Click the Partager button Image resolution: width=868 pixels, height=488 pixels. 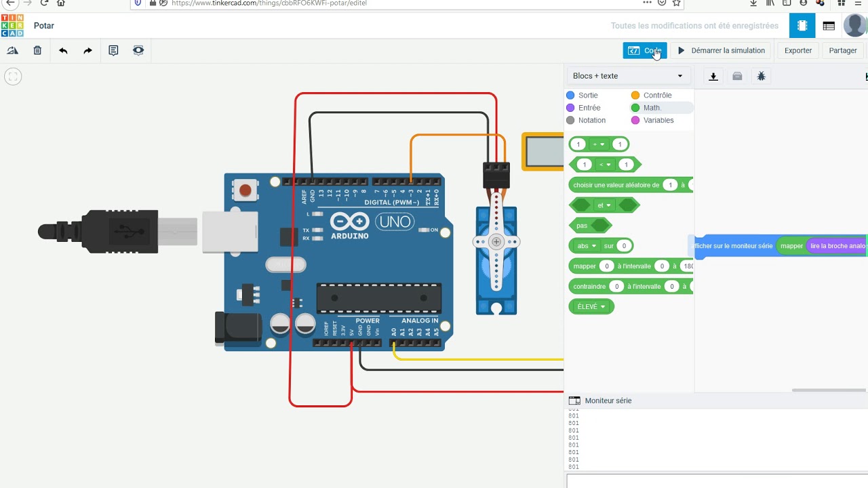[x=843, y=50]
